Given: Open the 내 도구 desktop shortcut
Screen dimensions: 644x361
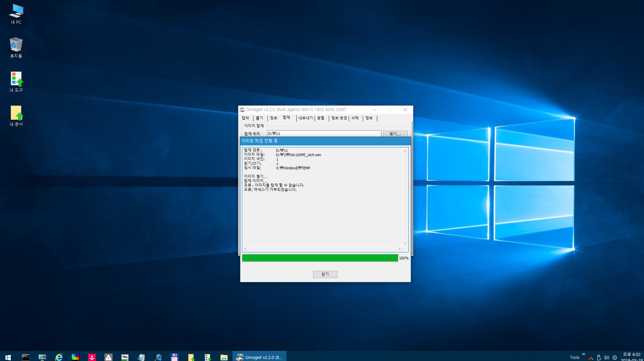Looking at the screenshot, I should point(16,82).
